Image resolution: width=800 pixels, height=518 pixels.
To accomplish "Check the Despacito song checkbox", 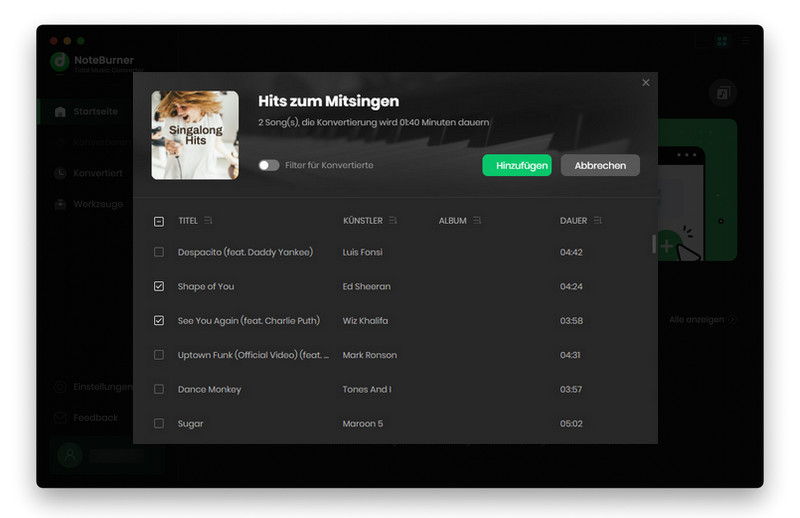I will 159,252.
